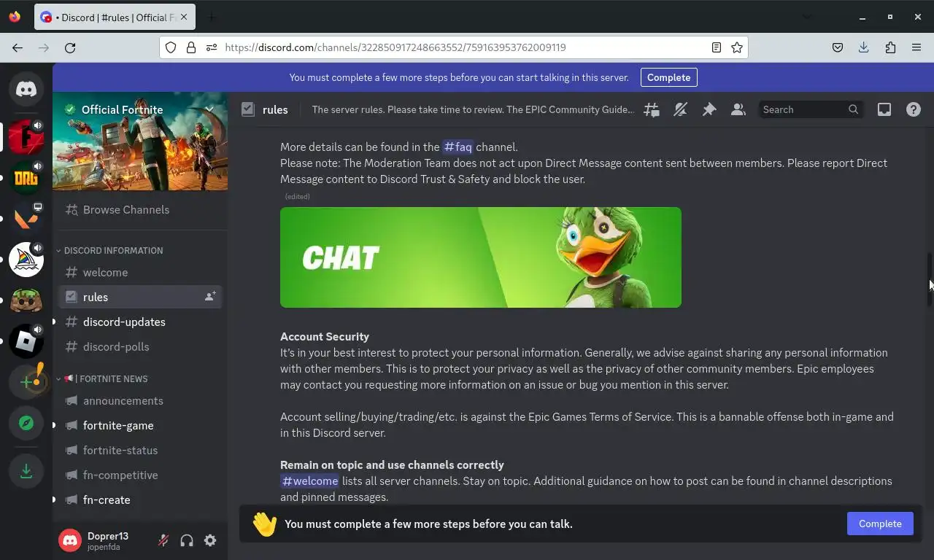The height and width of the screenshot is (560, 934).
Task: Open fortnite-status channel
Action: [140, 450]
